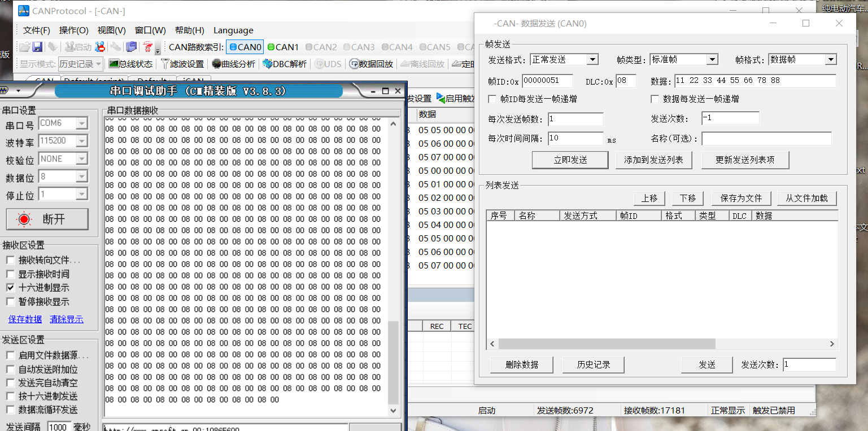Select the CAN0 channel indicator
Viewport: 868px width, 431px height.
pos(245,47)
